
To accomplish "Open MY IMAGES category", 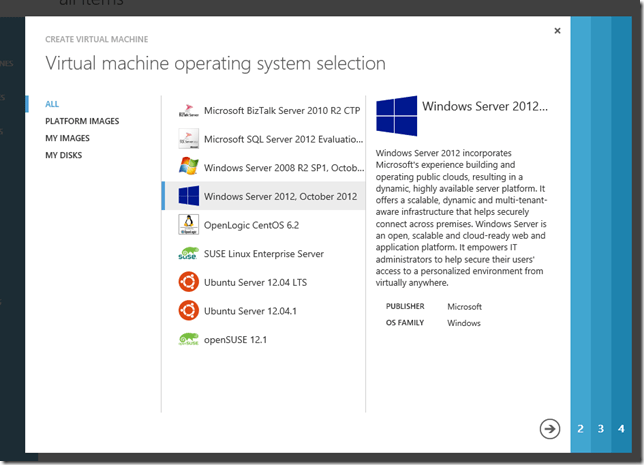I will (x=67, y=138).
